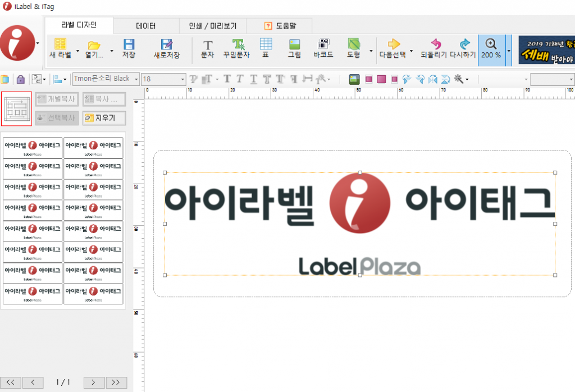Screen dimensions: 575x392
Task: Toggle italic text formatting
Action: coord(240,79)
